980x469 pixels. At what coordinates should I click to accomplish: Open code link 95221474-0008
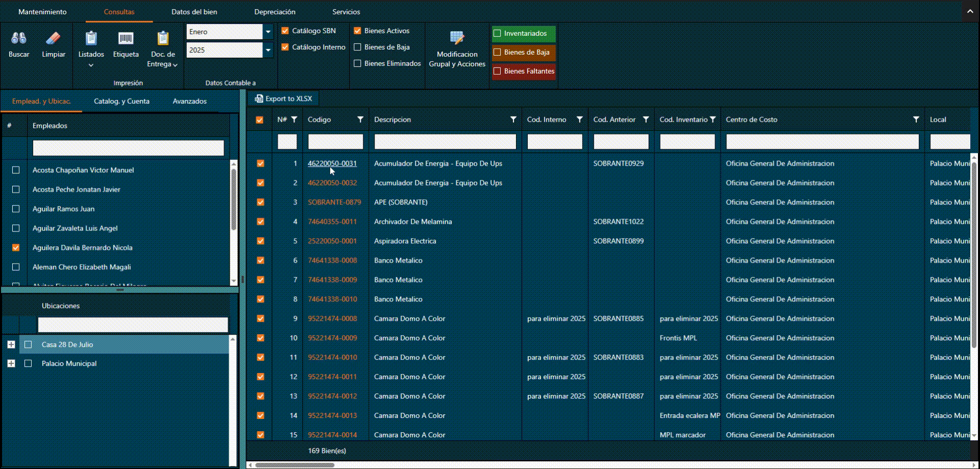point(332,319)
